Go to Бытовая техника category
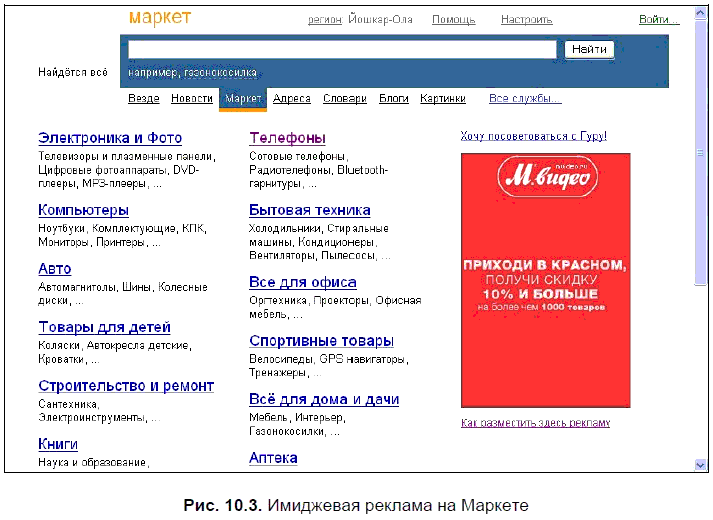 (x=309, y=210)
